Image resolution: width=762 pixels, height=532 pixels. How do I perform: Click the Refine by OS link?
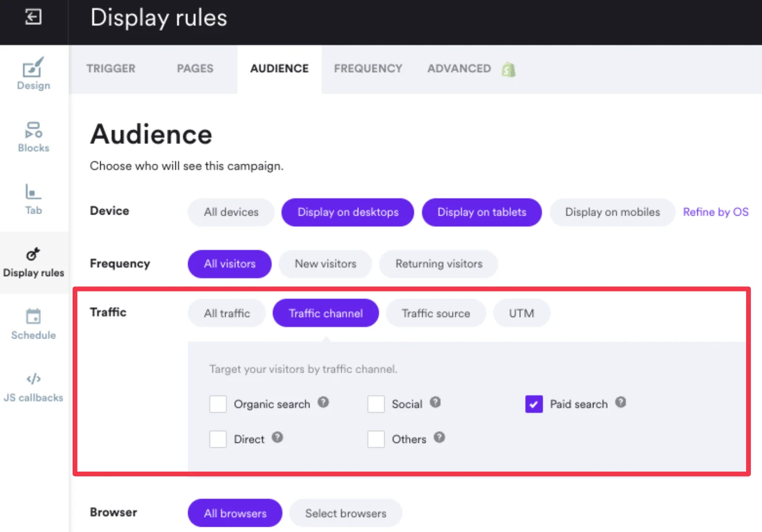(x=715, y=212)
